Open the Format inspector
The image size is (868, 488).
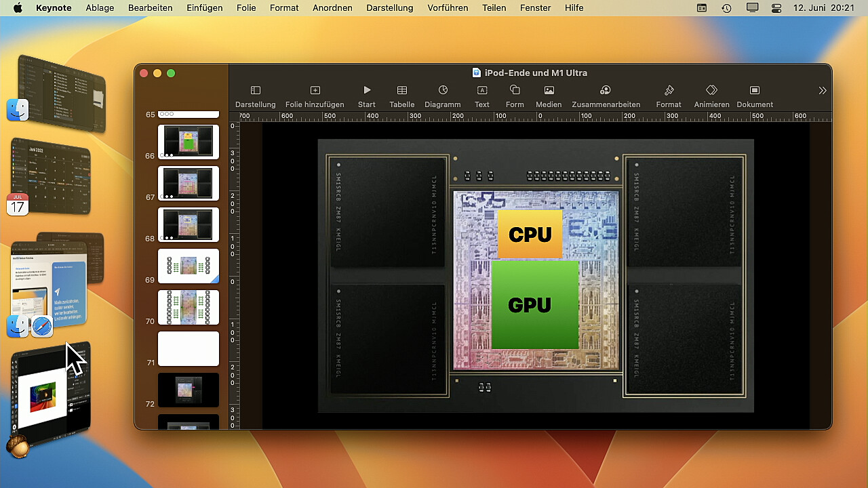click(669, 97)
